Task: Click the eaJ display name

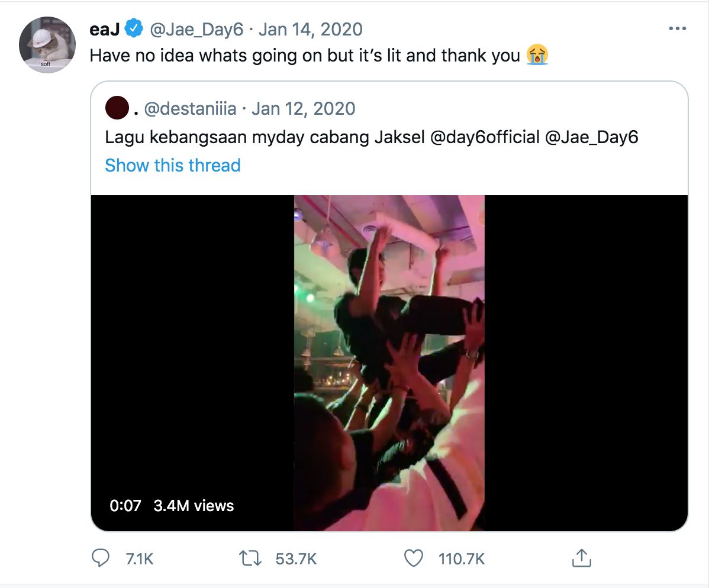Action: coord(104,28)
